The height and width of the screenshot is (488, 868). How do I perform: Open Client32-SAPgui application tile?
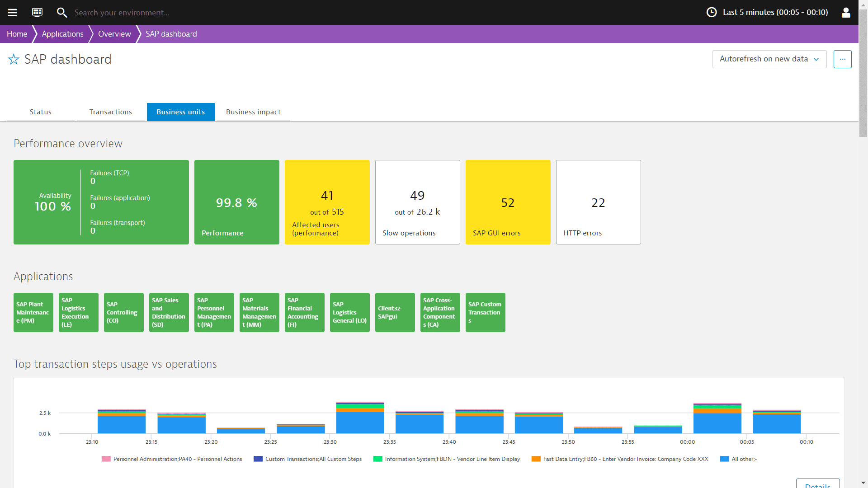(395, 312)
